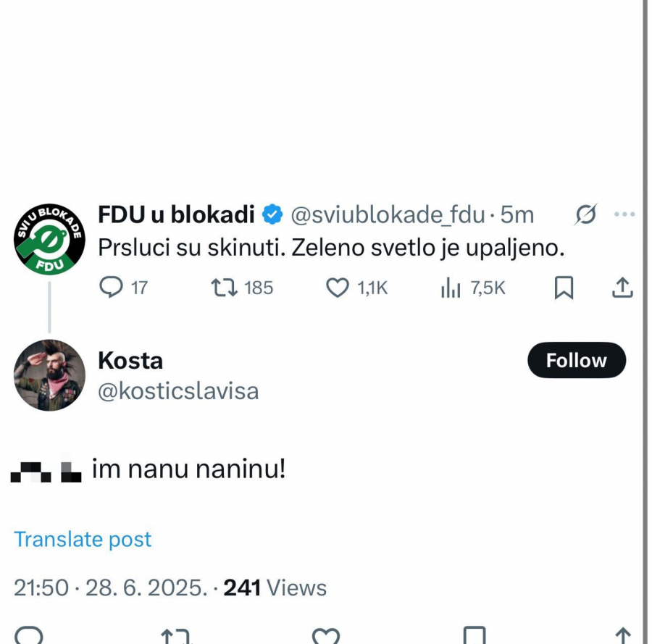Screen dimensions: 652x644
Task: Click the verified badge next to FDU u blokadi
Action: [x=272, y=214]
